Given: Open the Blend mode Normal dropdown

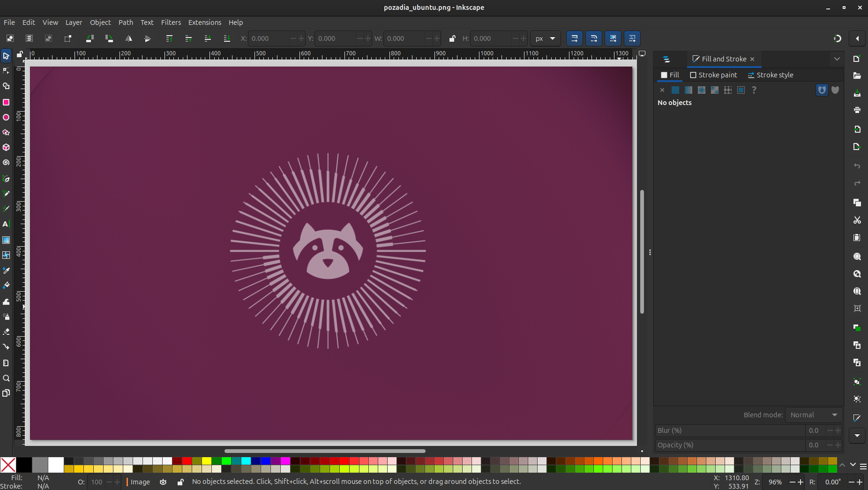Looking at the screenshot, I should (x=814, y=415).
